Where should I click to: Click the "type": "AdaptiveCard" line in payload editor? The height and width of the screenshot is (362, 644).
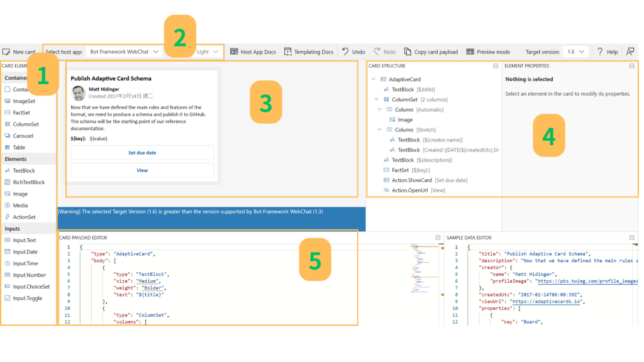pyautogui.click(x=123, y=254)
